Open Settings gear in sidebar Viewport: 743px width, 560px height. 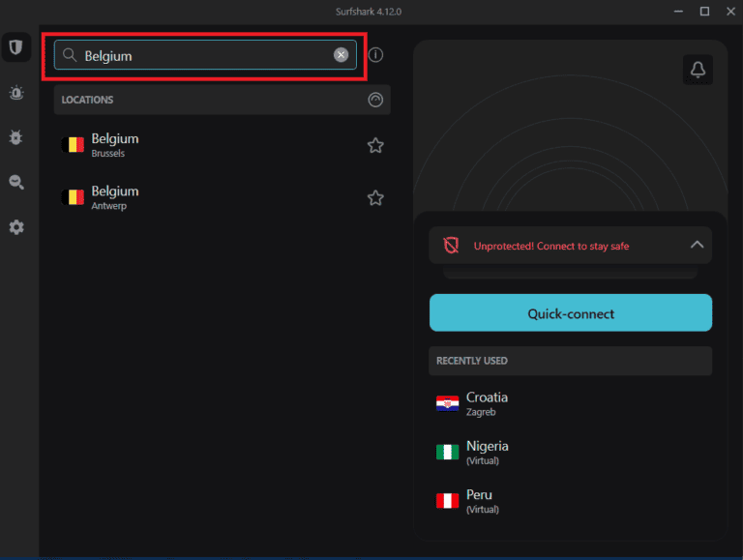16,227
